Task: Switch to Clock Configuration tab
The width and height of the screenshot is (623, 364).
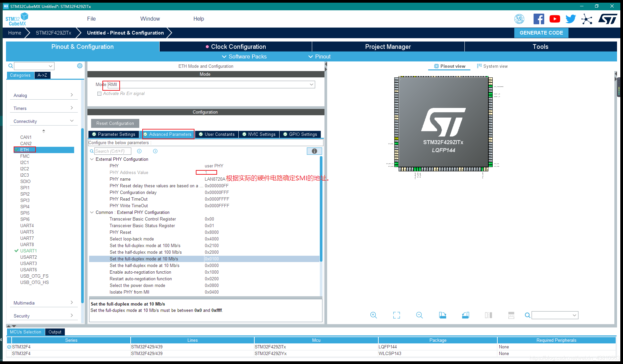Action: [236, 46]
